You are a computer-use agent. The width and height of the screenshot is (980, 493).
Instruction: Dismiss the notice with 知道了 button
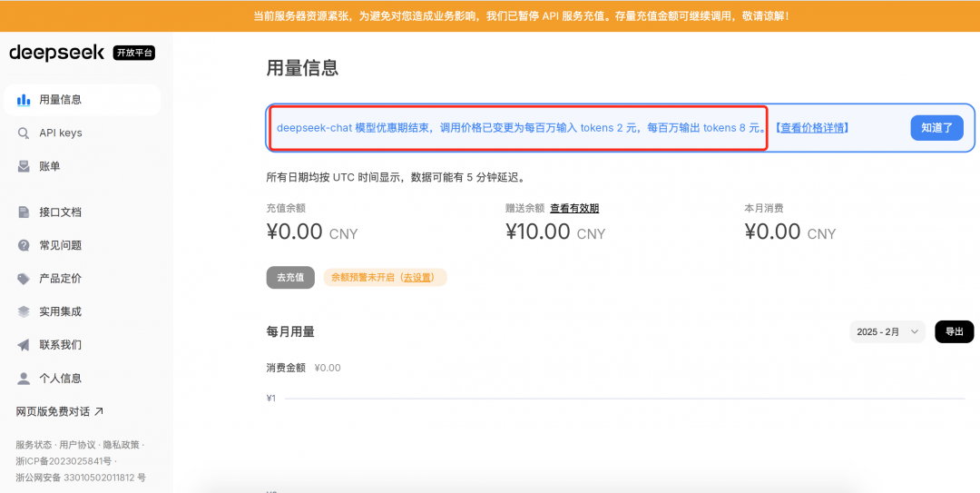pyautogui.click(x=936, y=128)
